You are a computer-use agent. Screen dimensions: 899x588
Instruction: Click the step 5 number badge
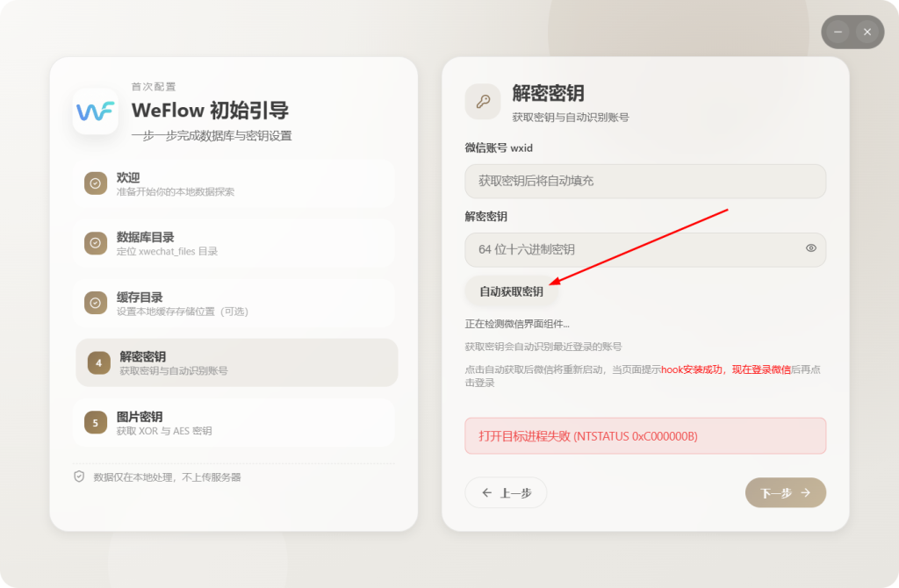coord(96,422)
